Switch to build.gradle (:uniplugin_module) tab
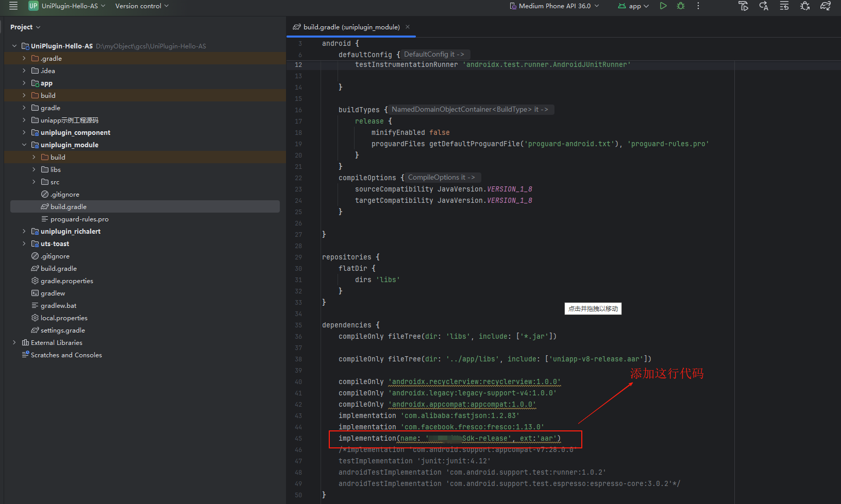 tap(351, 27)
